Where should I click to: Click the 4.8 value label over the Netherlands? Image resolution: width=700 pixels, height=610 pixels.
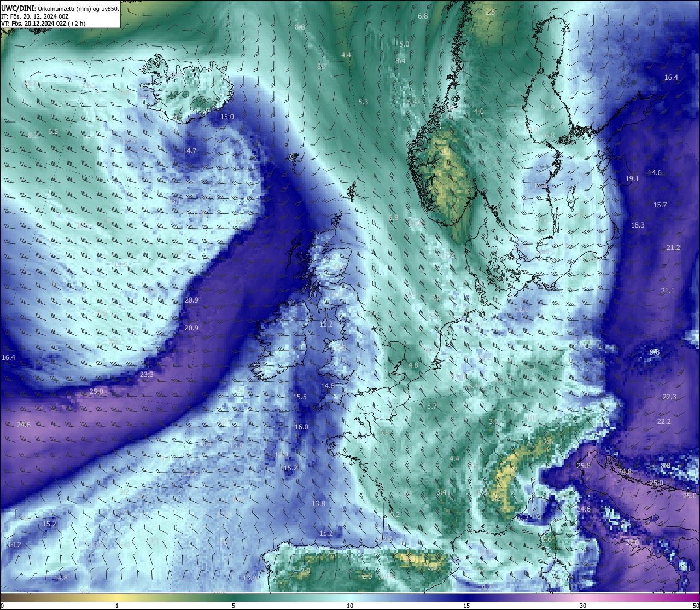click(x=413, y=365)
